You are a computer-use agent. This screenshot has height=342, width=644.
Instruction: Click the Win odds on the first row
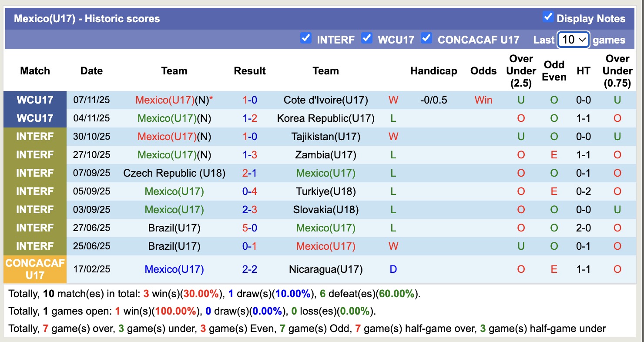click(483, 100)
